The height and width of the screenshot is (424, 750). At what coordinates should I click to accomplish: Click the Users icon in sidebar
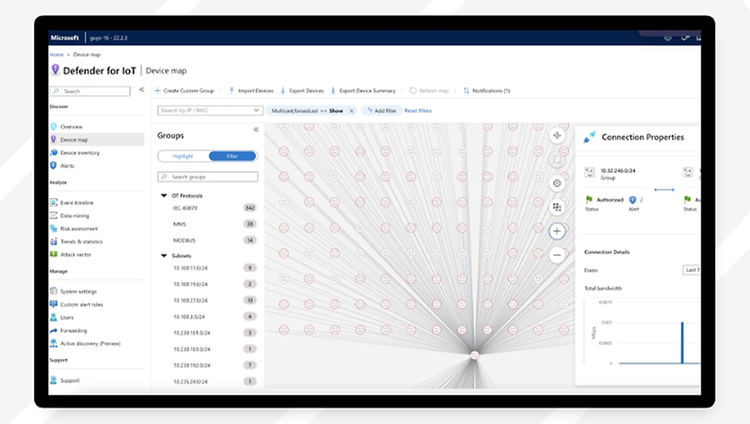(54, 317)
